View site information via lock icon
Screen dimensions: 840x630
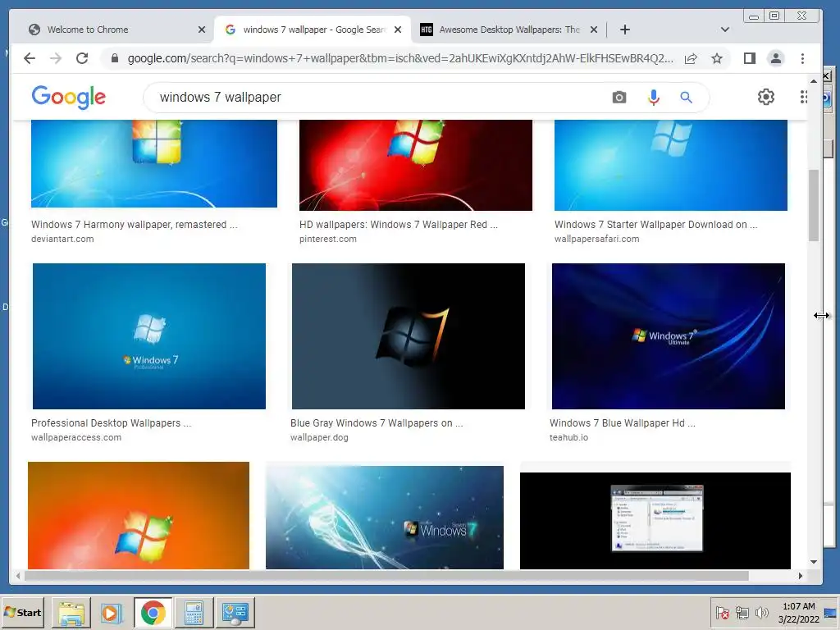[x=115, y=58]
